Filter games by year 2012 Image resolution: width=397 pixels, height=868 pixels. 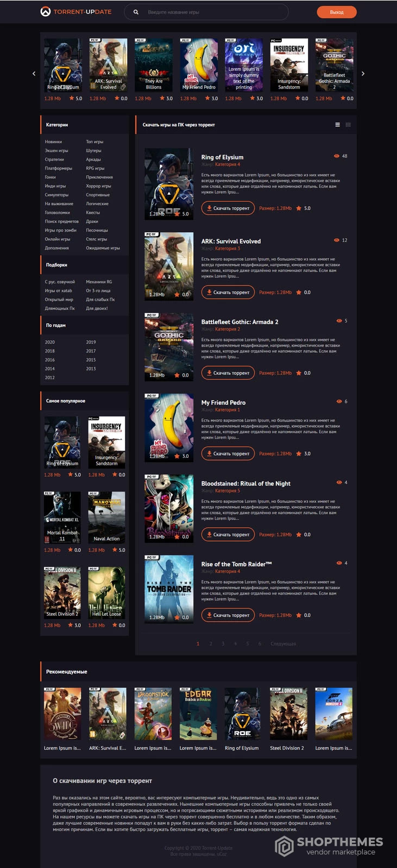[x=49, y=378]
